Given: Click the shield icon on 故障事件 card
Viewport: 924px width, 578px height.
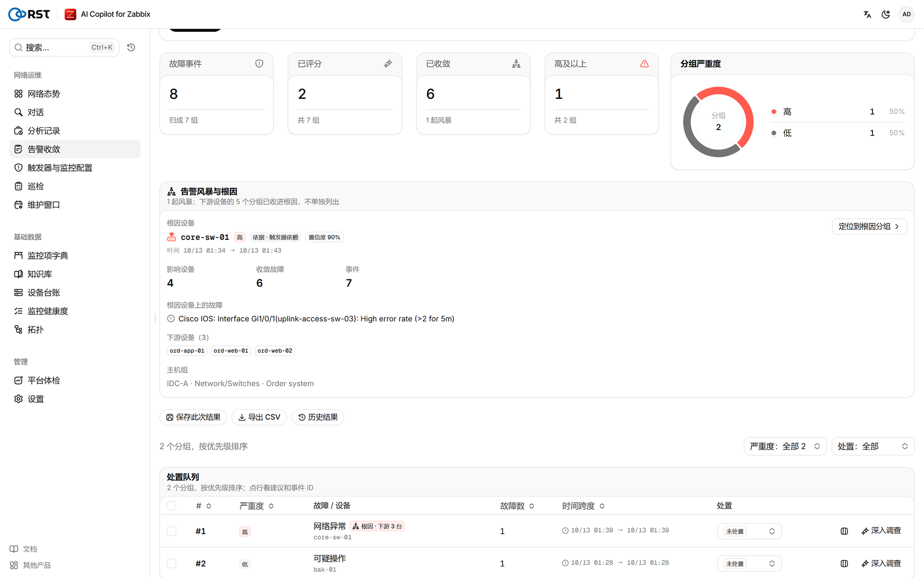Looking at the screenshot, I should [x=259, y=64].
